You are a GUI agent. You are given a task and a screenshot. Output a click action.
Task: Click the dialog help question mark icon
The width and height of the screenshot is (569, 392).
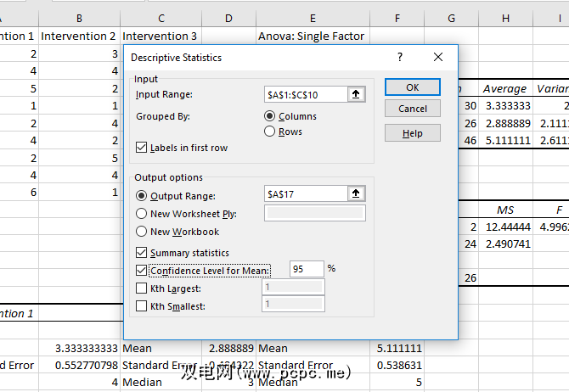coord(399,58)
